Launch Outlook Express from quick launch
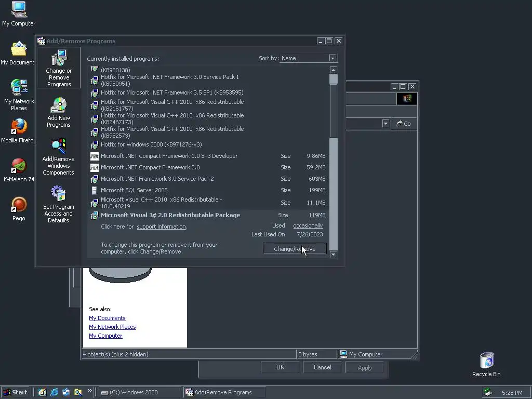This screenshot has width=532, height=399. (66, 392)
